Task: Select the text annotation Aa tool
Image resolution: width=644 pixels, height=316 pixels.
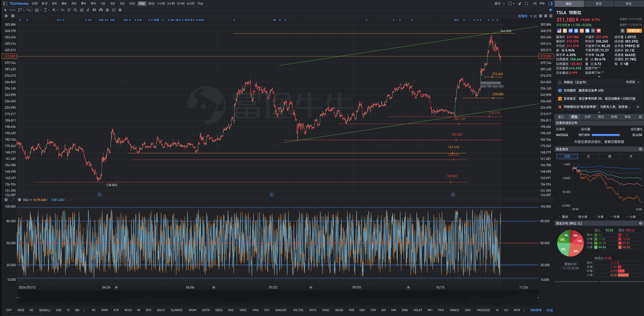Action: (x=62, y=10)
